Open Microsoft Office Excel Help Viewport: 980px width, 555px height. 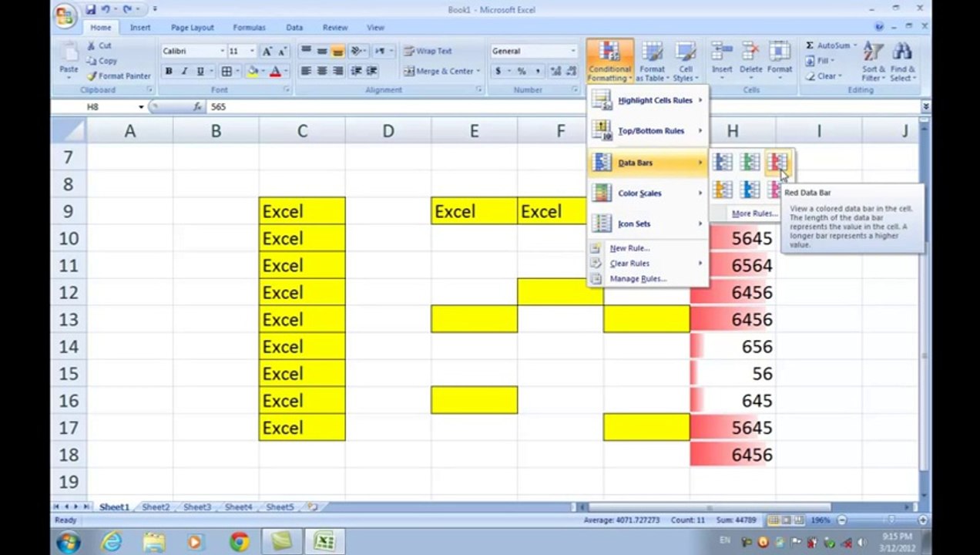point(879,27)
